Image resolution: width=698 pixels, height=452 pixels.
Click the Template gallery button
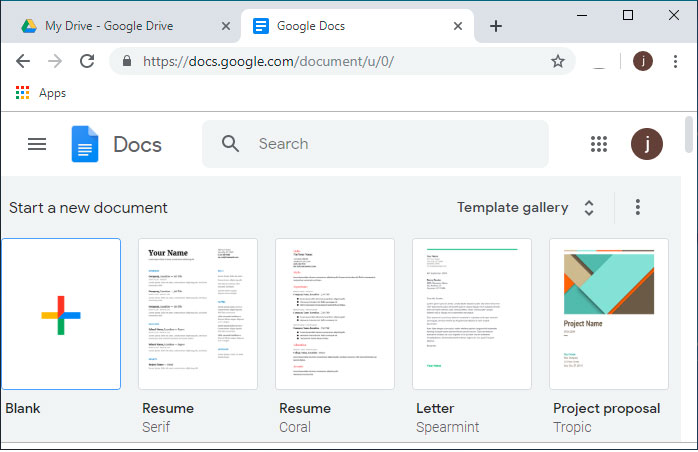(512, 208)
